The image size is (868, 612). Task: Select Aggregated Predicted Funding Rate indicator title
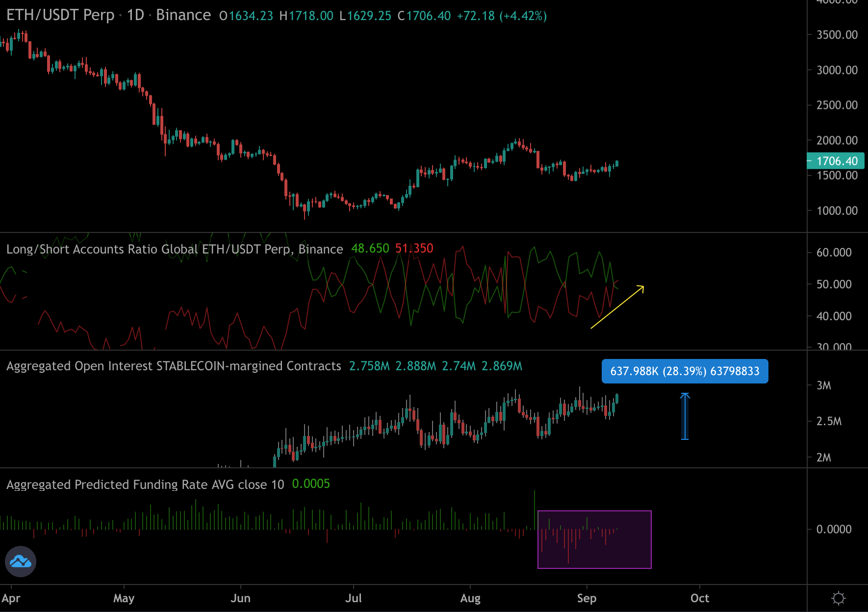(145, 484)
